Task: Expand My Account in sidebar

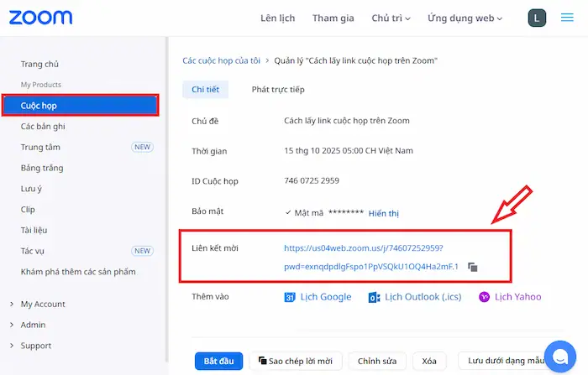Action: pyautogui.click(x=42, y=304)
